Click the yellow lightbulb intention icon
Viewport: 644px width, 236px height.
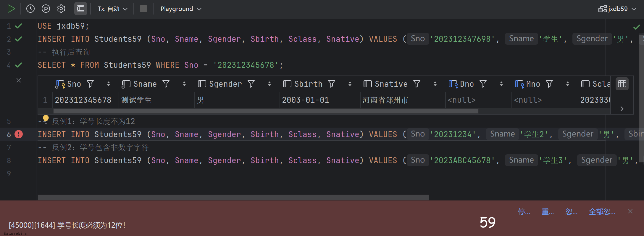(x=46, y=119)
